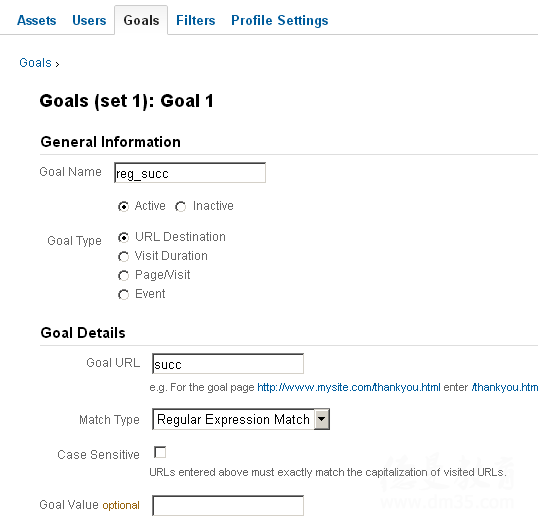Open the Filters tab

point(196,20)
